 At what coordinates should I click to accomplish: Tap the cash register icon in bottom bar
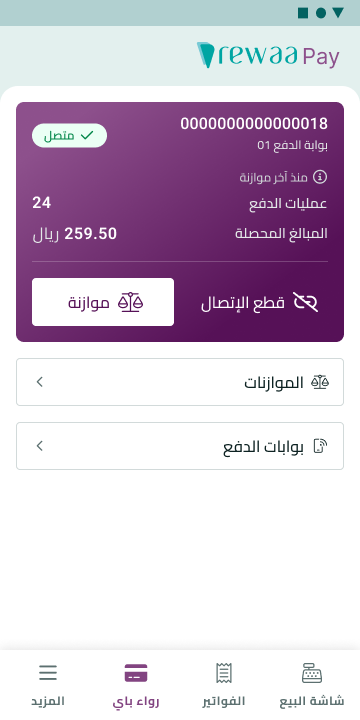click(x=312, y=674)
